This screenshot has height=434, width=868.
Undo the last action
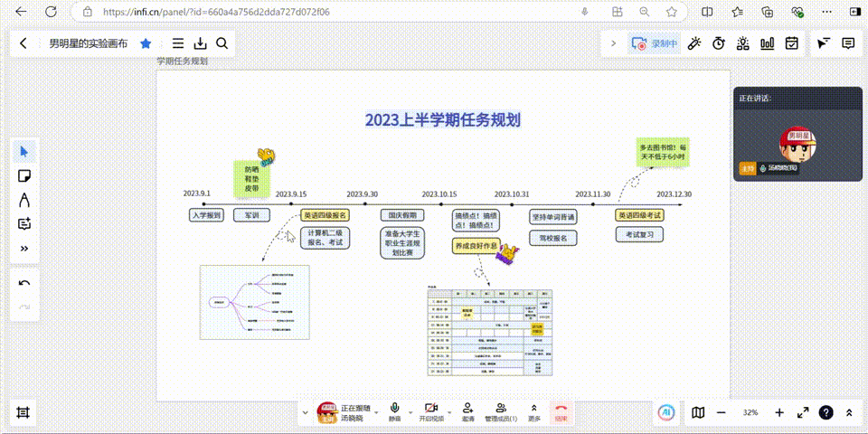pos(24,283)
